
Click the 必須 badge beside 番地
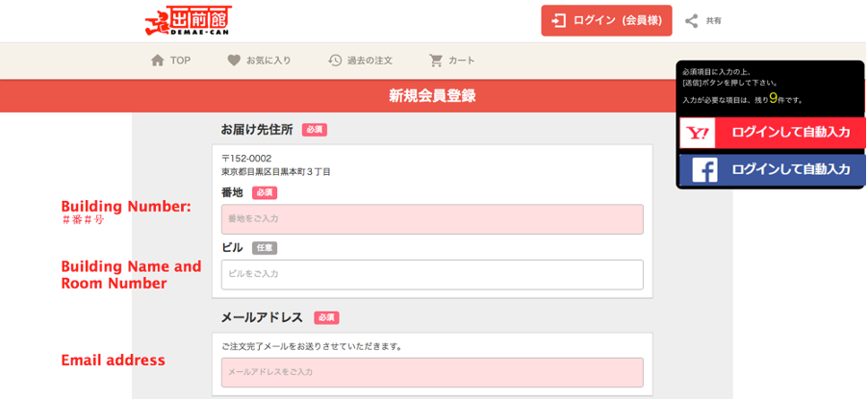pos(265,193)
